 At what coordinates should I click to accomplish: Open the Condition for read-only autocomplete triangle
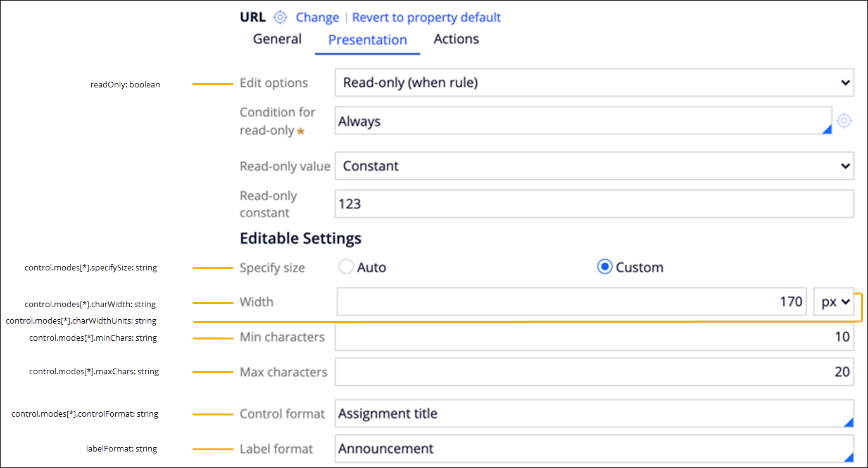point(827,129)
